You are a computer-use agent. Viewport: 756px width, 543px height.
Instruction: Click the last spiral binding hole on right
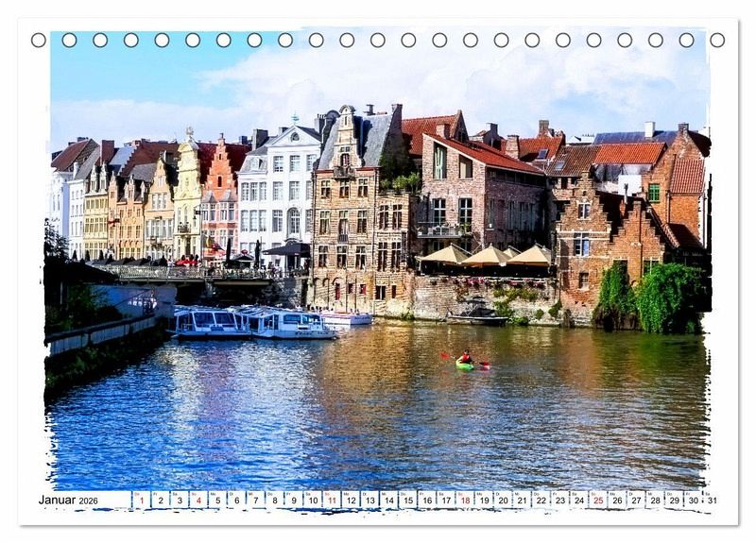pyautogui.click(x=717, y=40)
